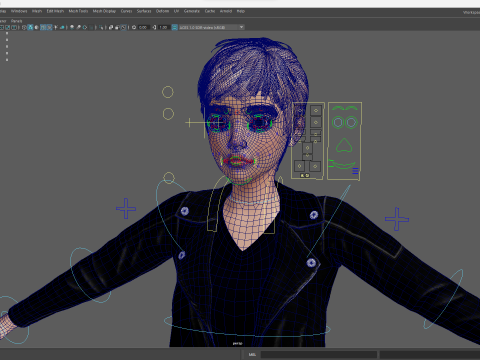Click the MEL script language label

[252, 355]
